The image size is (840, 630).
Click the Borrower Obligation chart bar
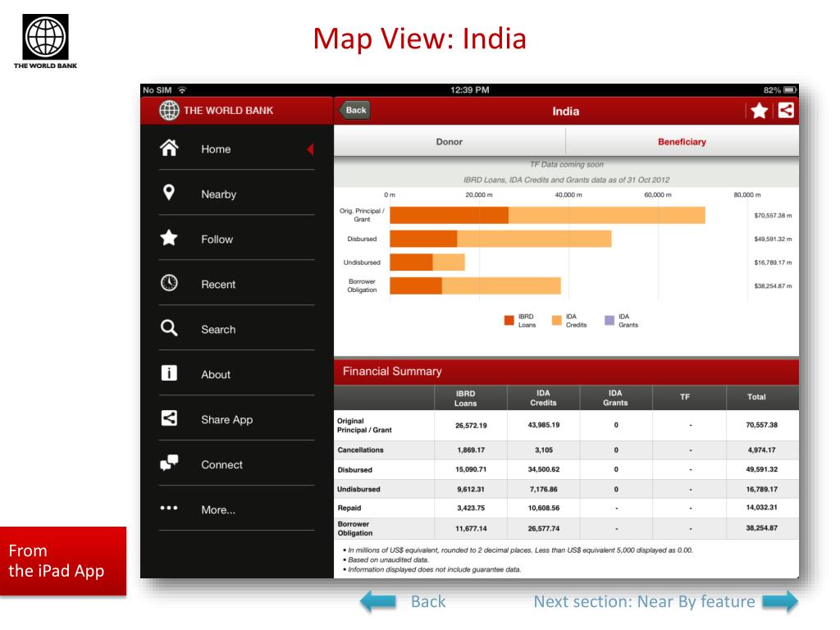(x=475, y=286)
